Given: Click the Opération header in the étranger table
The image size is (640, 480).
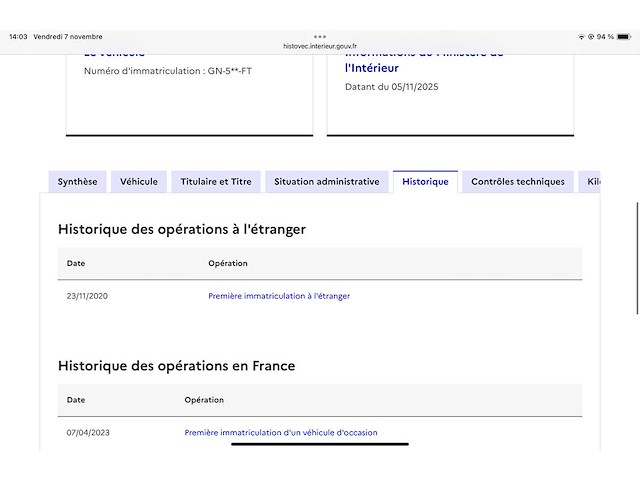Looking at the screenshot, I should tap(228, 263).
